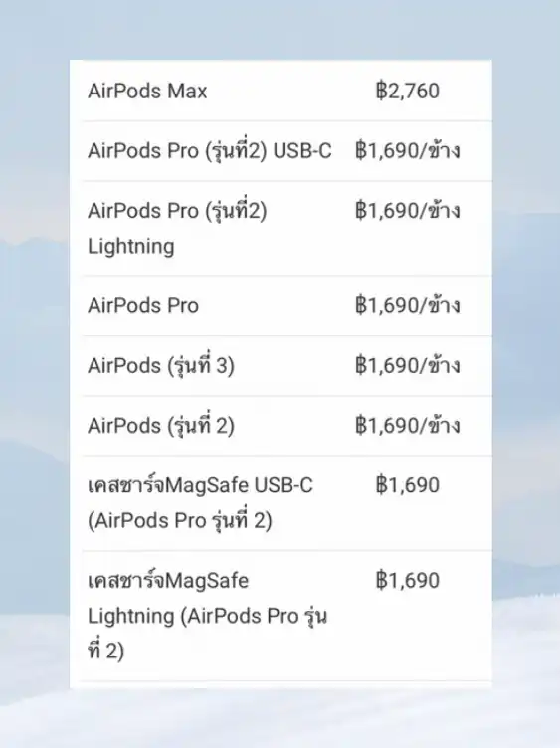The height and width of the screenshot is (748, 560).
Task: Select the เคสชาร์จMagSafe Lightning row
Action: coord(280,616)
